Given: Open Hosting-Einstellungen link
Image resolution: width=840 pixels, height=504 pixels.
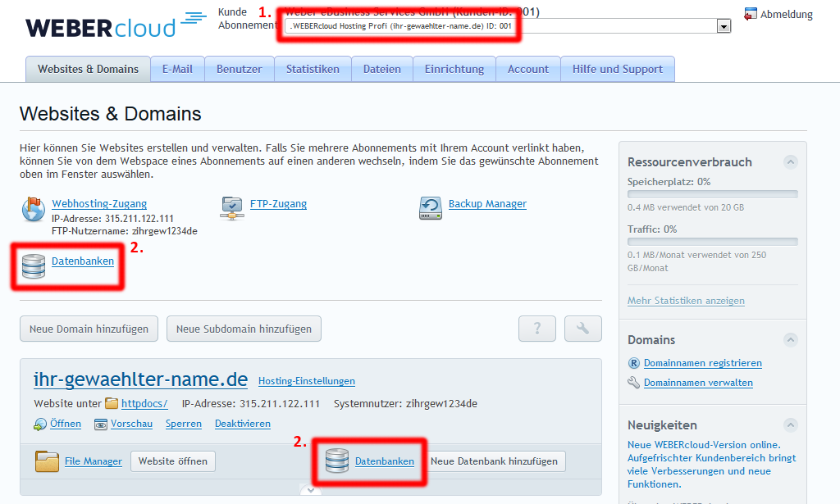Looking at the screenshot, I should 307,381.
